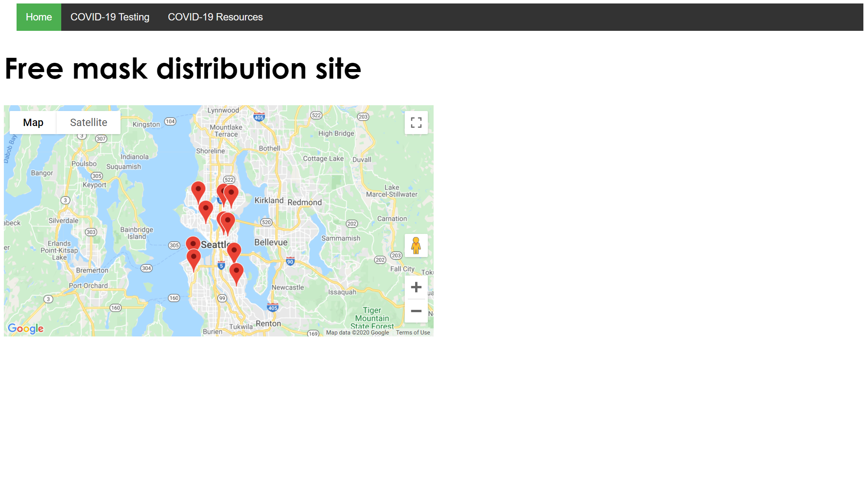Click the Free mask distribution site heading

[183, 69]
